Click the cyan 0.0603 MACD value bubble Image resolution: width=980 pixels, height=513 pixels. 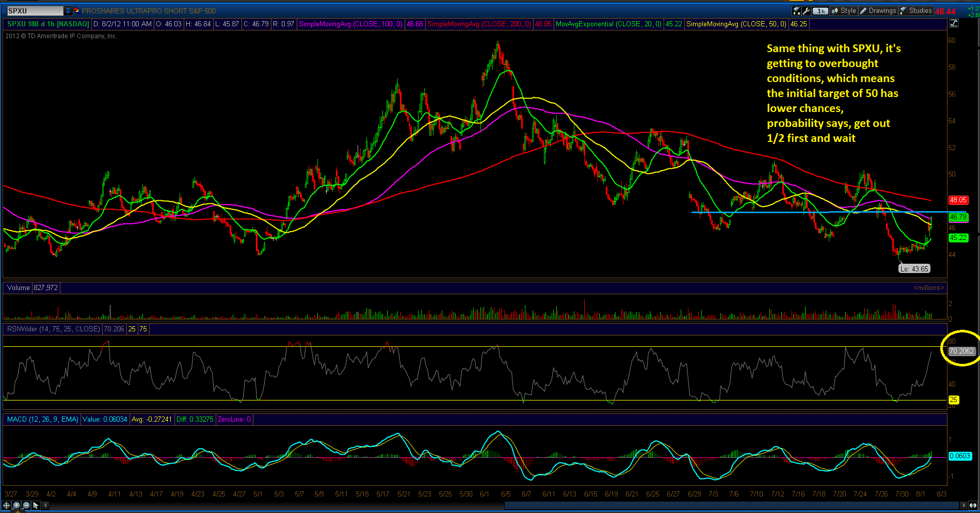960,456
